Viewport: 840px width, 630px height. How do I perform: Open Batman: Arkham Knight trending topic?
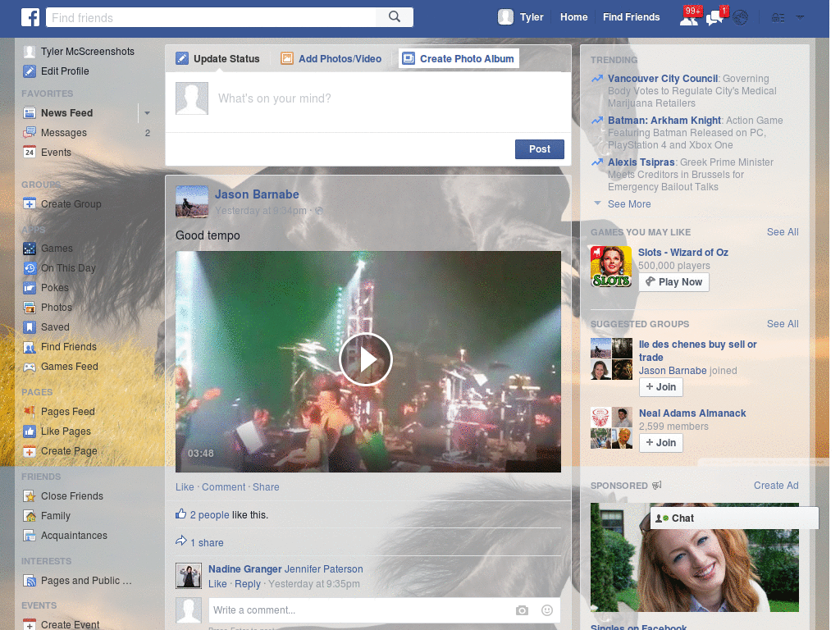[664, 121]
